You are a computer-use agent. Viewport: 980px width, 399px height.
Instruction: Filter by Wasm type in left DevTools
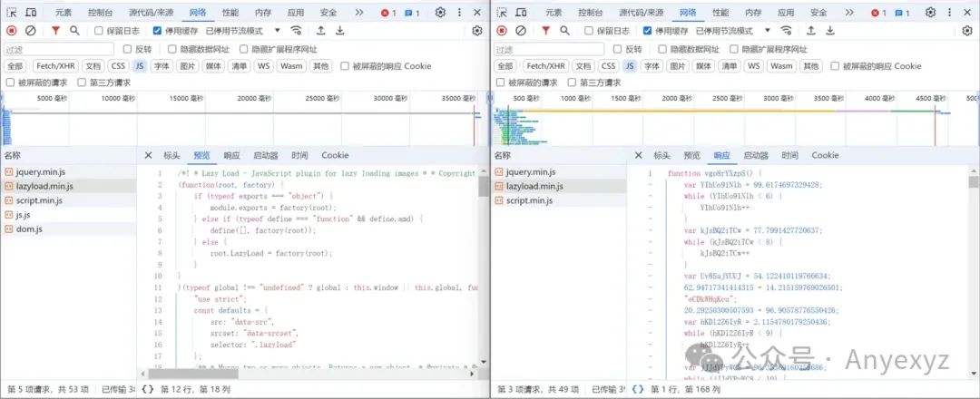click(x=291, y=66)
